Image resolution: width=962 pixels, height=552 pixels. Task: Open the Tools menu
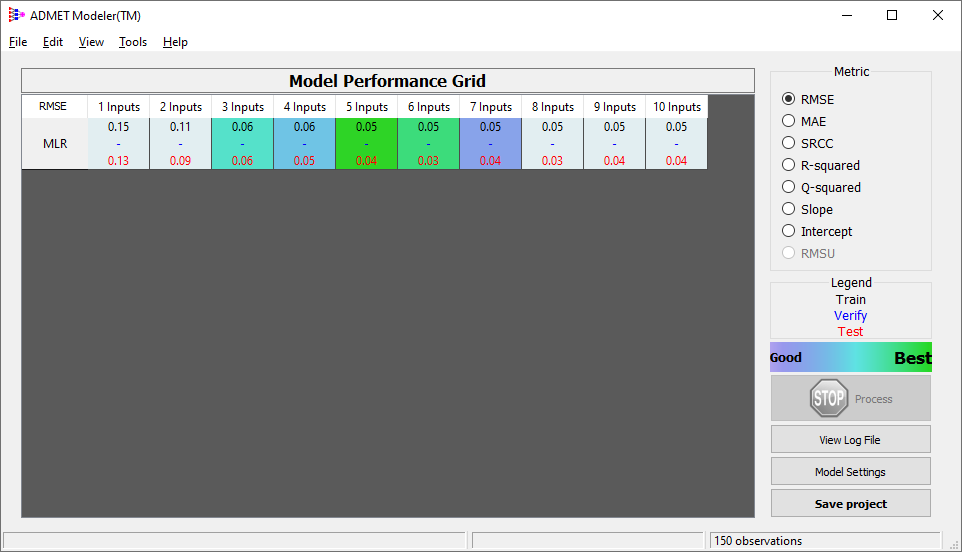tap(133, 42)
